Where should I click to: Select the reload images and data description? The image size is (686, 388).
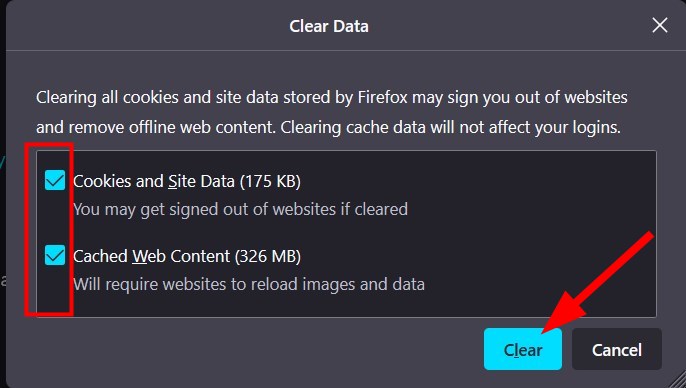(x=248, y=284)
